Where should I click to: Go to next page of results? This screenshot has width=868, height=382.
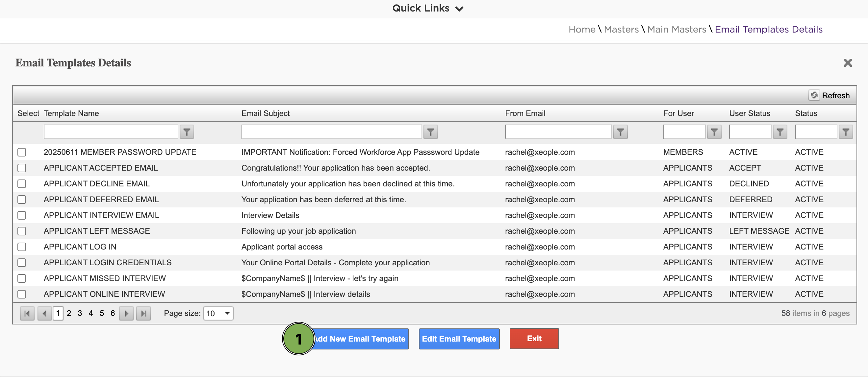tap(126, 313)
